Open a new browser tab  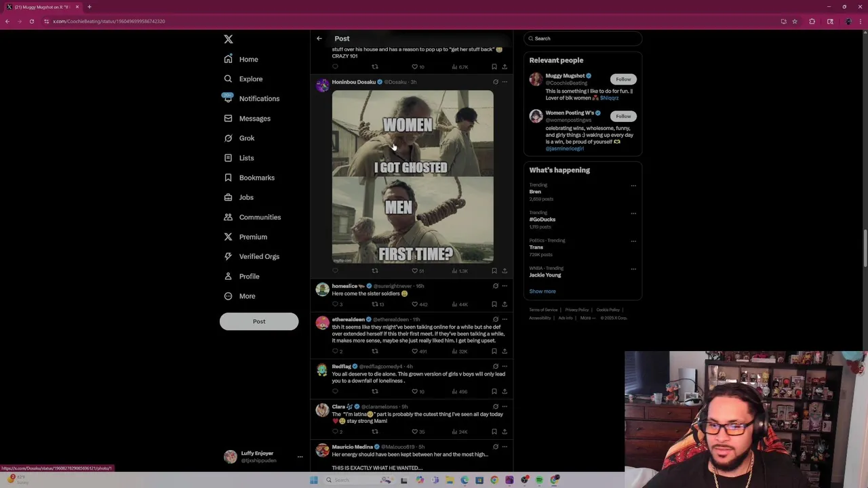90,7
